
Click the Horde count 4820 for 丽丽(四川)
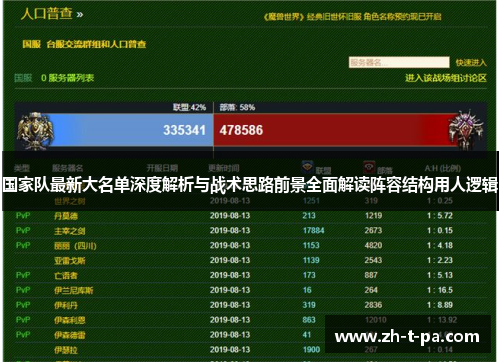(373, 246)
